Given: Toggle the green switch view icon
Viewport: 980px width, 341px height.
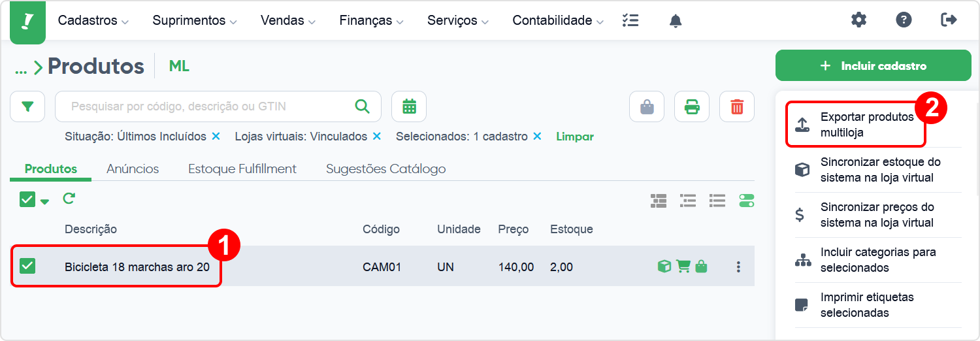Looking at the screenshot, I should click(x=747, y=201).
